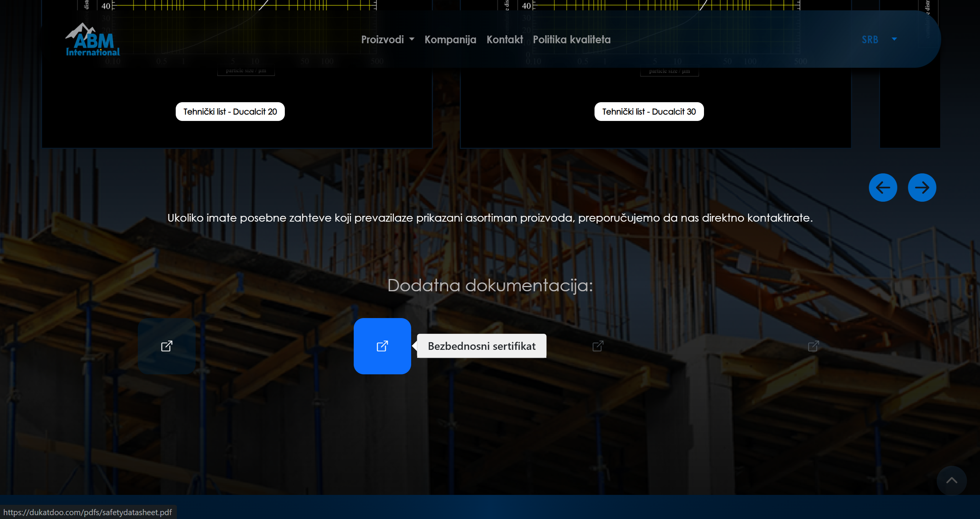
Task: Click the Bezbednosni sertifikat tooltip label
Action: pyautogui.click(x=482, y=346)
